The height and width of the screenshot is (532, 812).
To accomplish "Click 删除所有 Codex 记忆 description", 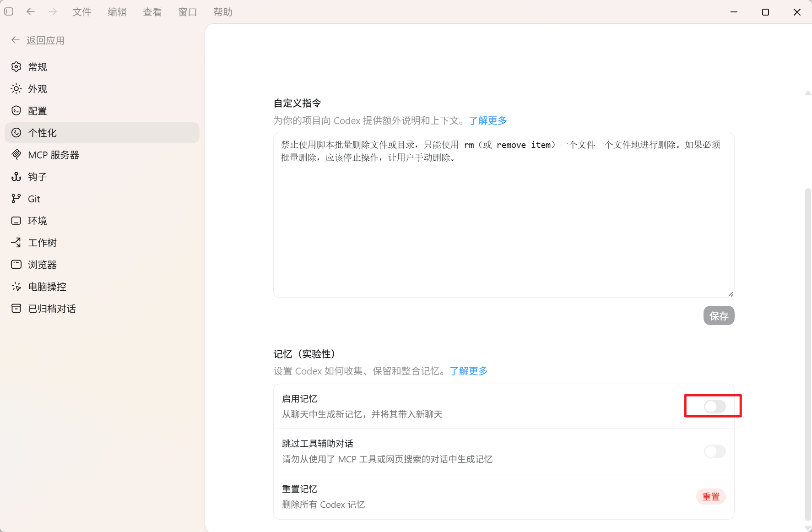I will pos(324,505).
